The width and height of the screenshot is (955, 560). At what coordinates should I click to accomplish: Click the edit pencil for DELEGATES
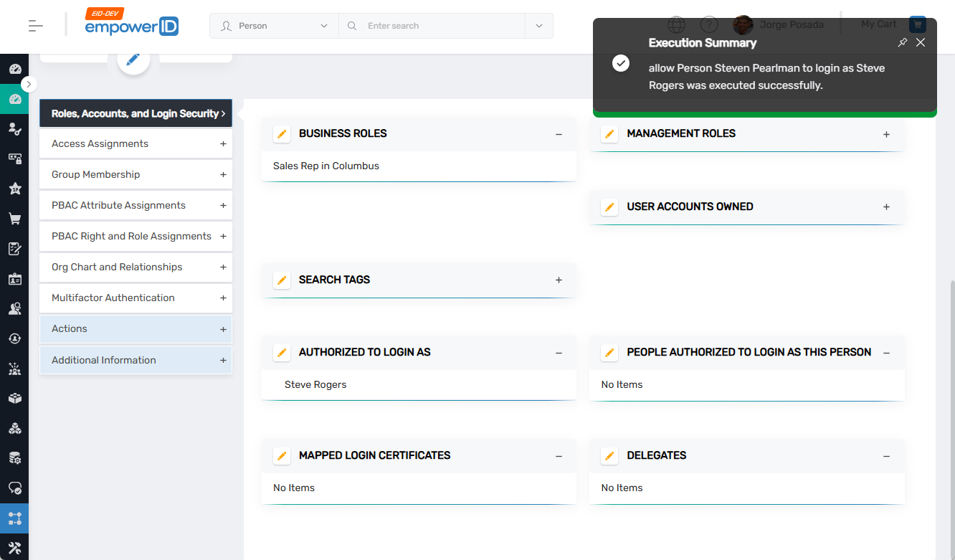[609, 456]
